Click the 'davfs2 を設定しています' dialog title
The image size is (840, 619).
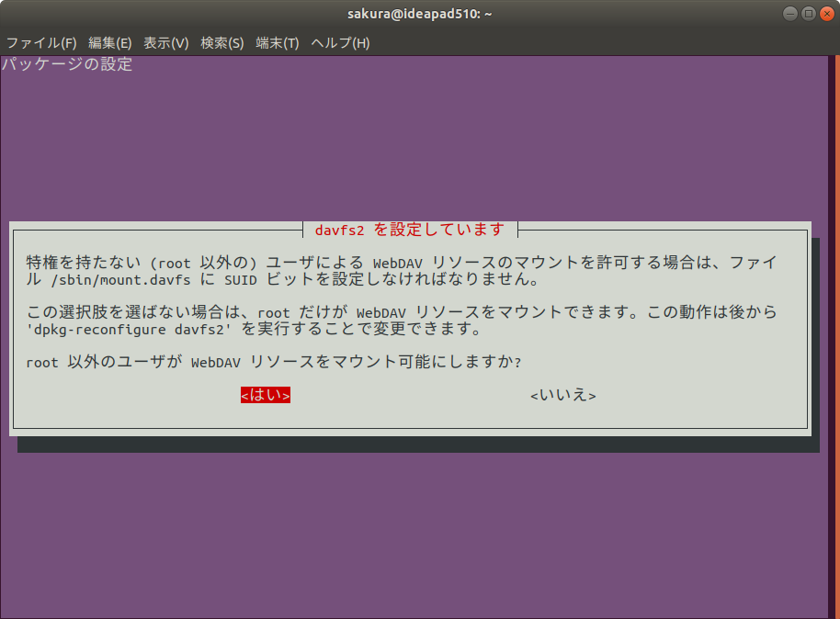pos(409,230)
